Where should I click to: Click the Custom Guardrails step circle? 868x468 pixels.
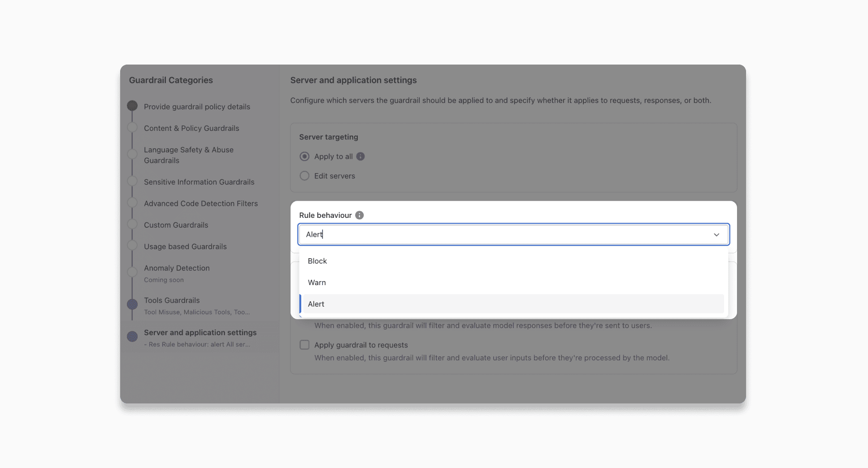click(x=132, y=224)
